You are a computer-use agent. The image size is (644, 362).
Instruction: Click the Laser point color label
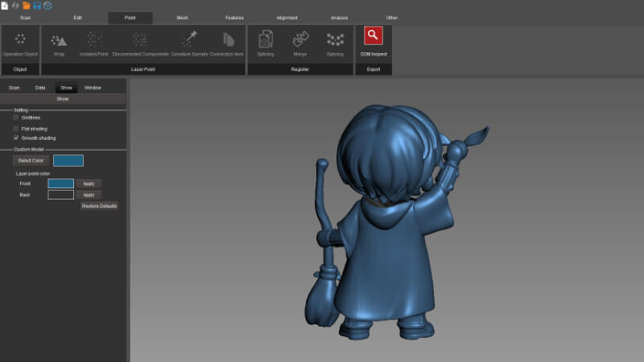point(33,174)
